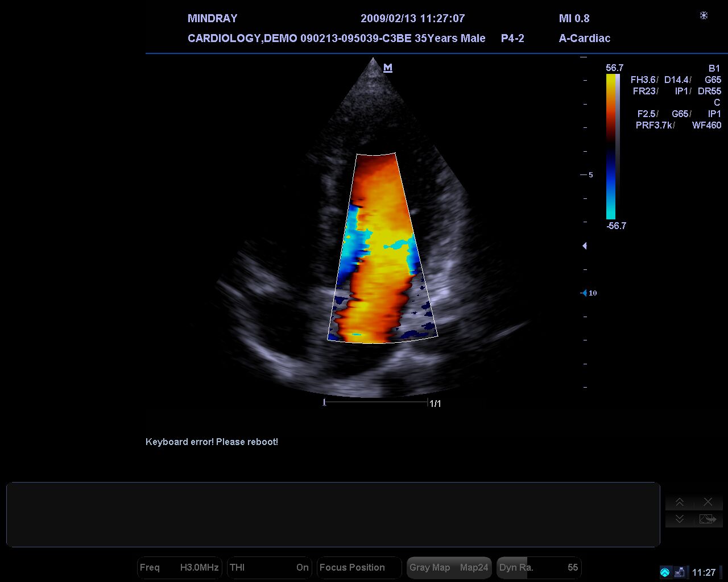Click the cine loop progress bar
The height and width of the screenshot is (582, 728).
375,402
